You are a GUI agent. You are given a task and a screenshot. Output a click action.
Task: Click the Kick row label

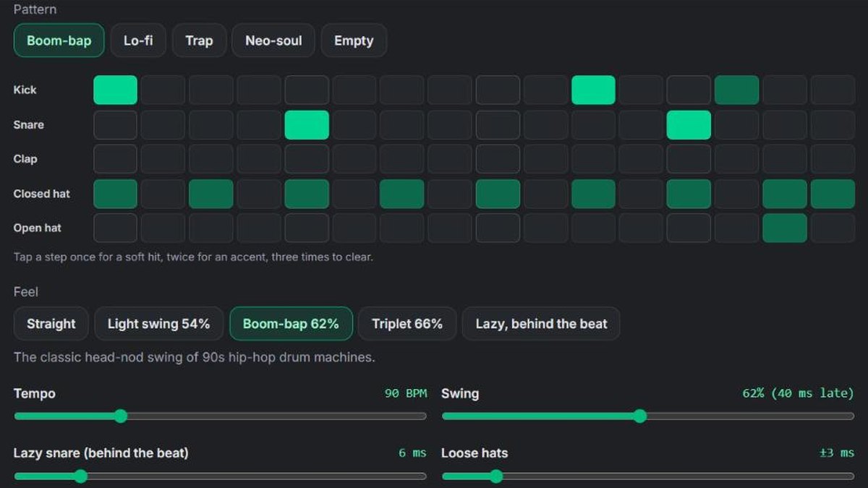coord(25,90)
